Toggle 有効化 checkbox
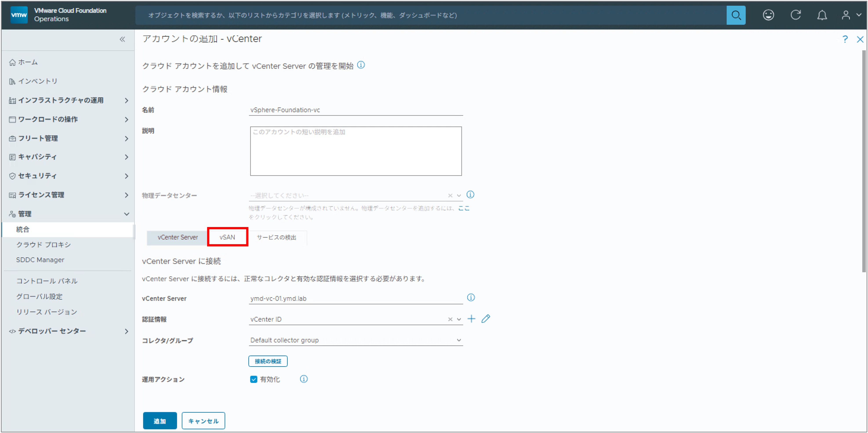 (x=253, y=379)
